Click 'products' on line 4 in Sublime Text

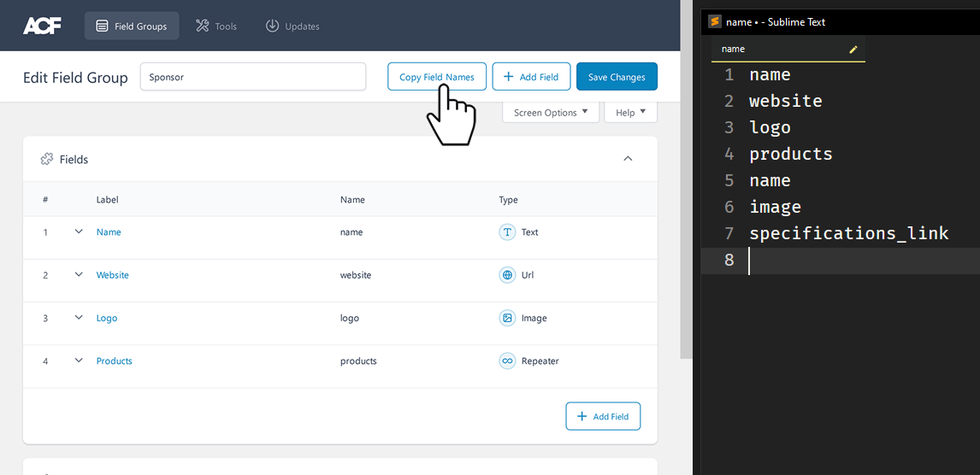(x=791, y=154)
